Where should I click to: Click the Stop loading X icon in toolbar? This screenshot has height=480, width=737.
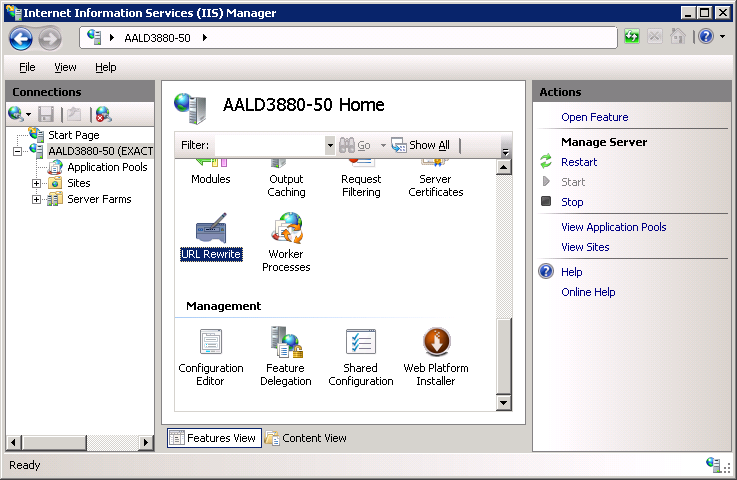pos(655,36)
